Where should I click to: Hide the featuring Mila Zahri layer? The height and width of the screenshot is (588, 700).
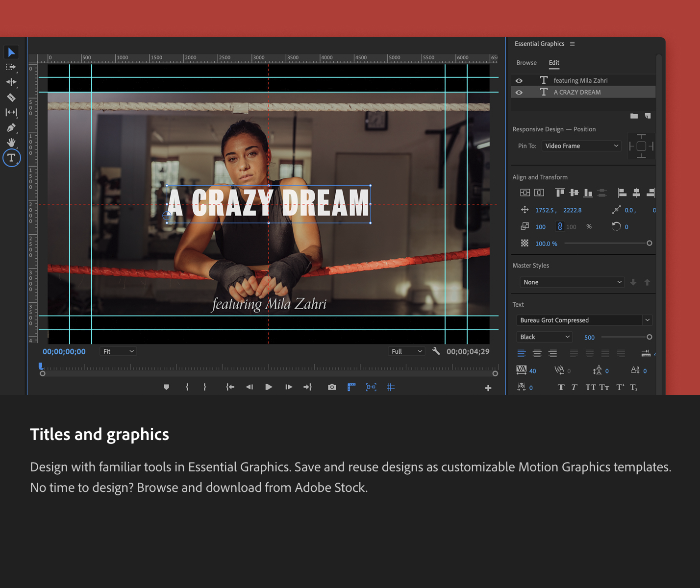coord(519,80)
